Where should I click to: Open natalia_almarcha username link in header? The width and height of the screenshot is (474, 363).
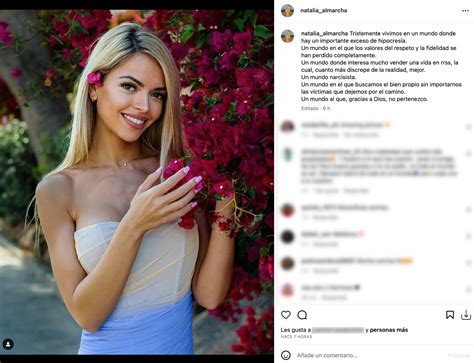[323, 11]
